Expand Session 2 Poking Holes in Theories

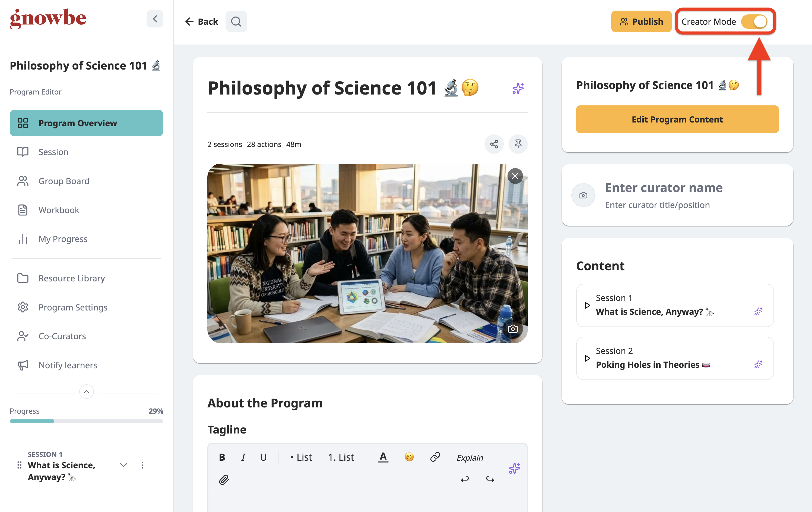pos(587,358)
